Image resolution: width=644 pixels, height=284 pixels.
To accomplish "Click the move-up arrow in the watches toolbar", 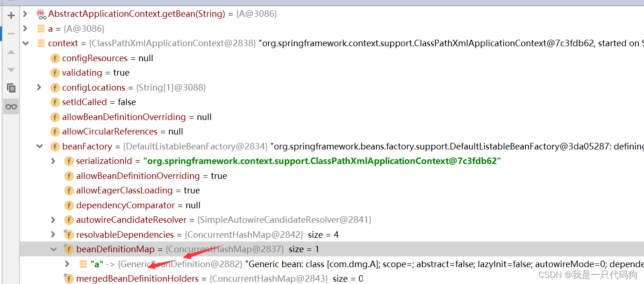I will [11, 52].
